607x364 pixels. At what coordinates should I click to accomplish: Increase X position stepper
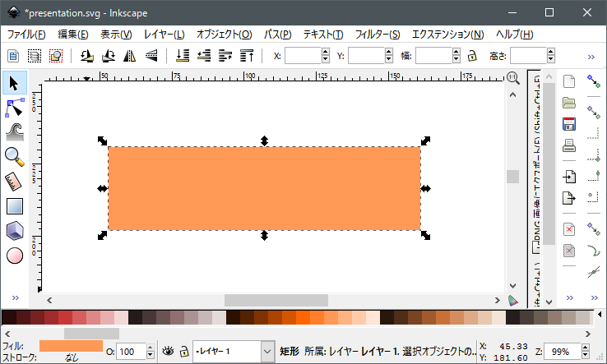[326, 52]
